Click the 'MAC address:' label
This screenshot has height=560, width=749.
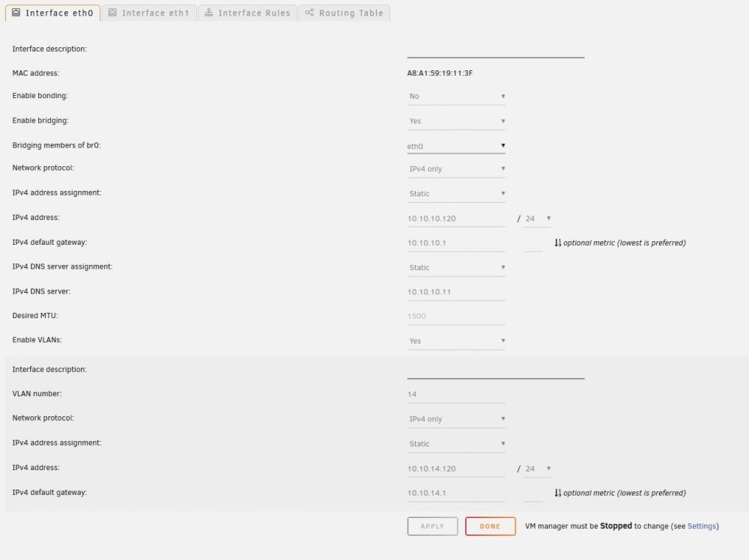click(36, 73)
